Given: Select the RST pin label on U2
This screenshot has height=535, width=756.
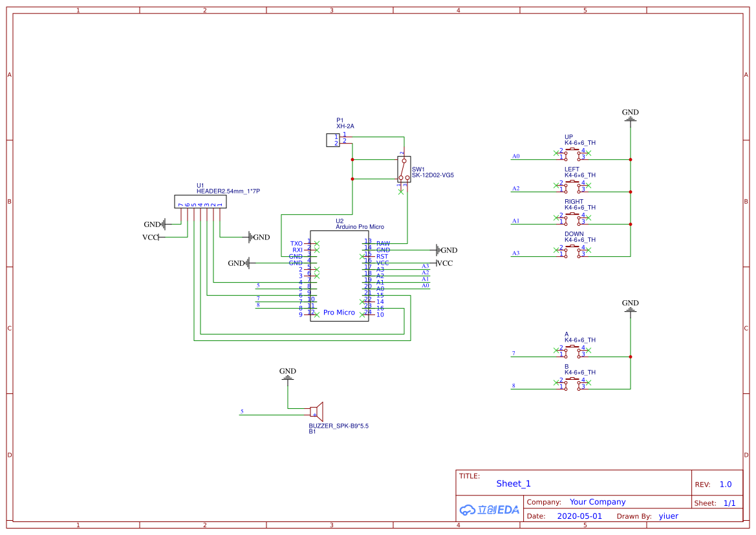Looking at the screenshot, I should pyautogui.click(x=382, y=257).
